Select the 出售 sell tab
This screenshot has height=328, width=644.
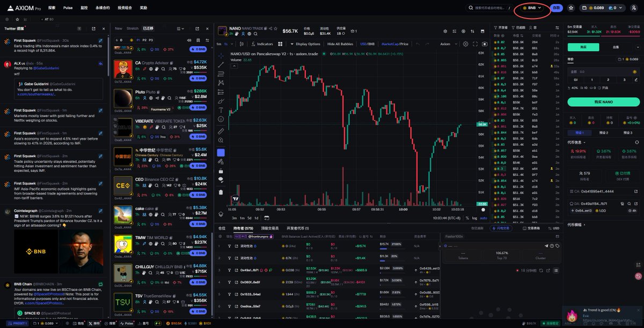click(616, 47)
